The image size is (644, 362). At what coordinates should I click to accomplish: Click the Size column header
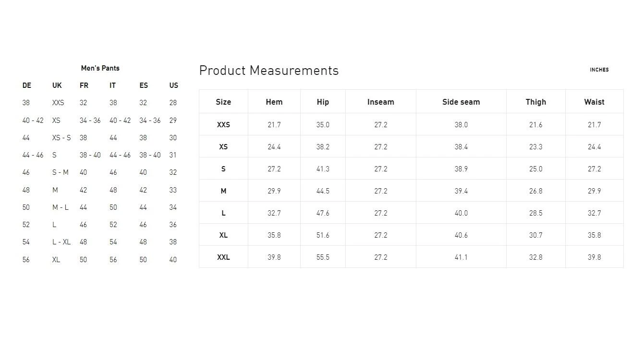(x=223, y=102)
